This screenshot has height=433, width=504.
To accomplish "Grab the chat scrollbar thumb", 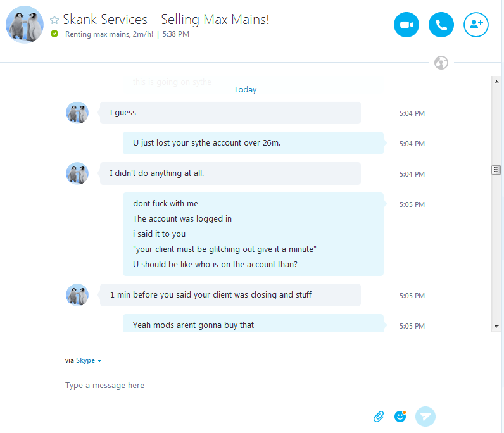I will [x=496, y=170].
